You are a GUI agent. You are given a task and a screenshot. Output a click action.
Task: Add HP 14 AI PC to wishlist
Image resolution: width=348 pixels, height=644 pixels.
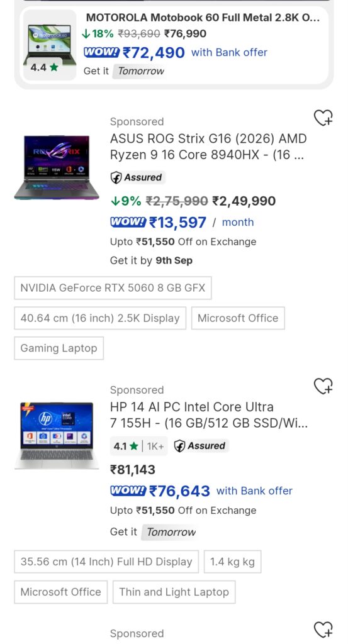coord(323,386)
